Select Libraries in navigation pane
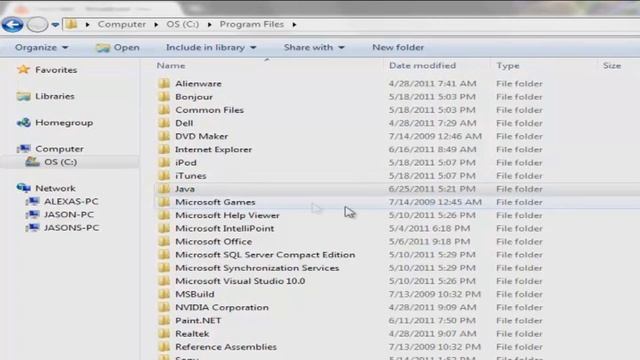640x360 pixels. tap(55, 96)
